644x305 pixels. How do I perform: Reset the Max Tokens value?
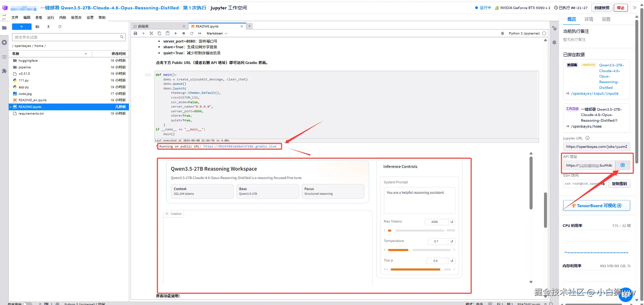click(x=452, y=222)
